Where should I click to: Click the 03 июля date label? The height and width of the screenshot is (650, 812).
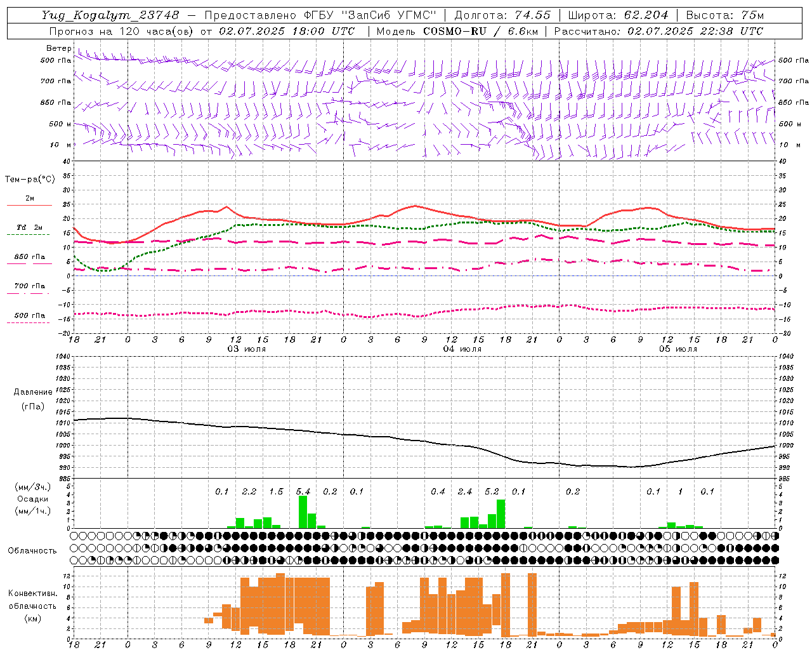point(246,349)
